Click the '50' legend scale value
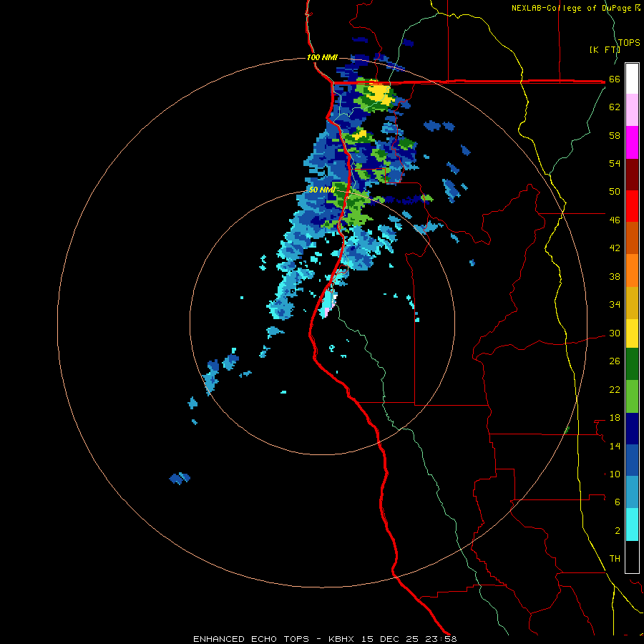Image resolution: width=644 pixels, height=644 pixels. click(615, 192)
